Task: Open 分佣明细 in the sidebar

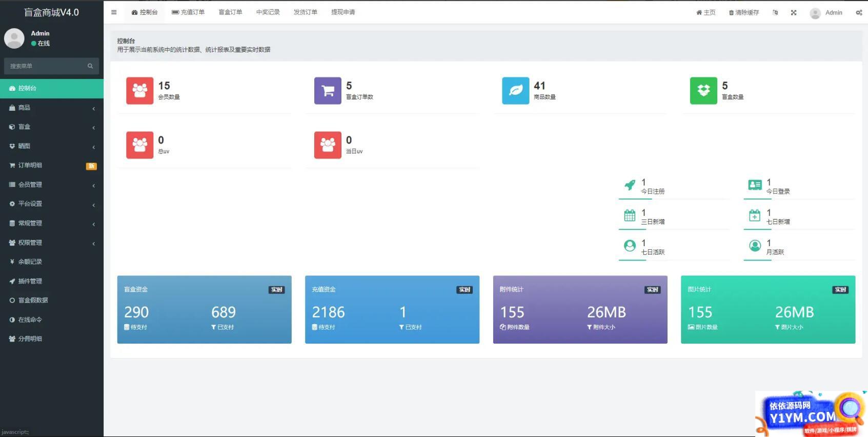Action: (52, 339)
